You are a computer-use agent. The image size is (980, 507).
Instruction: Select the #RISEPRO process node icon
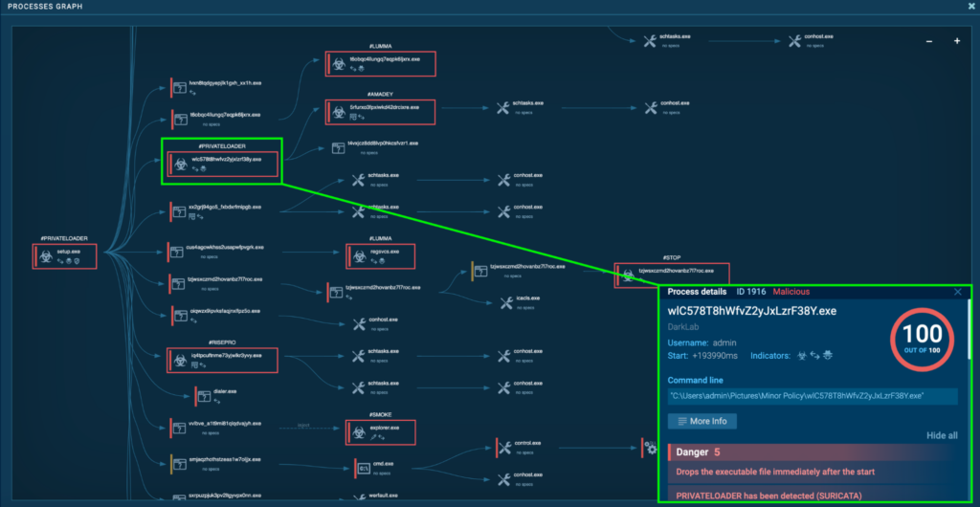click(x=179, y=360)
